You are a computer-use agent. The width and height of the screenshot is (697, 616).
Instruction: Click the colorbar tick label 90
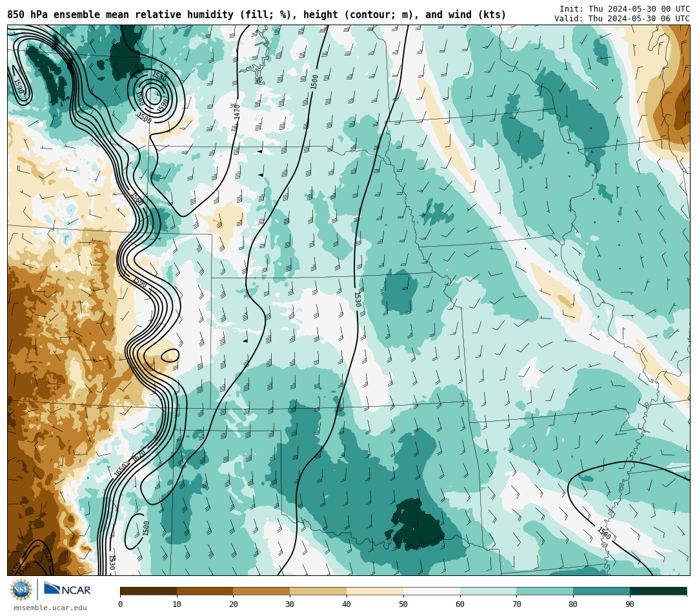pyautogui.click(x=630, y=604)
